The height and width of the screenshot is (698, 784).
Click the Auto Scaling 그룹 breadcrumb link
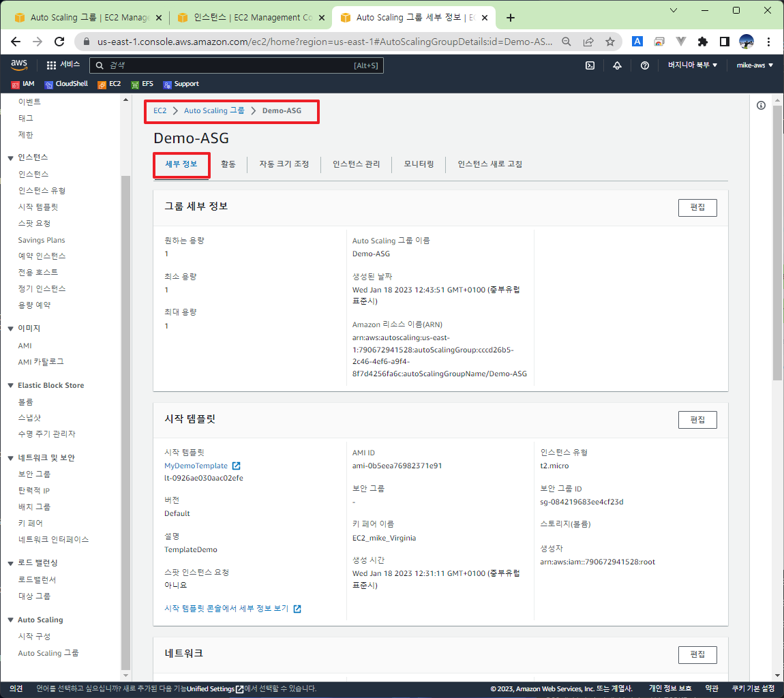[214, 110]
